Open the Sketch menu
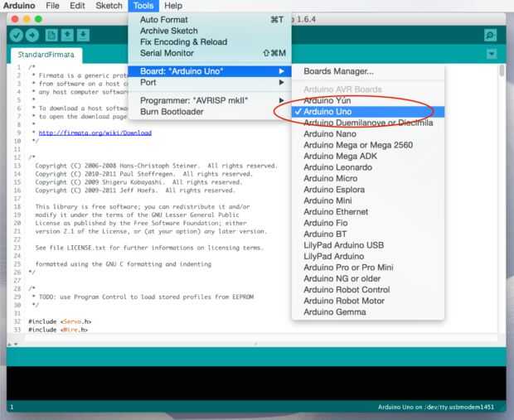514x420 pixels. point(109,6)
